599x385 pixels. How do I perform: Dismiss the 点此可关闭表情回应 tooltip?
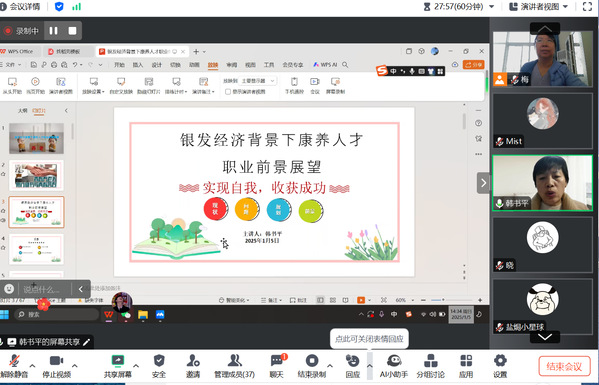[x=369, y=339]
